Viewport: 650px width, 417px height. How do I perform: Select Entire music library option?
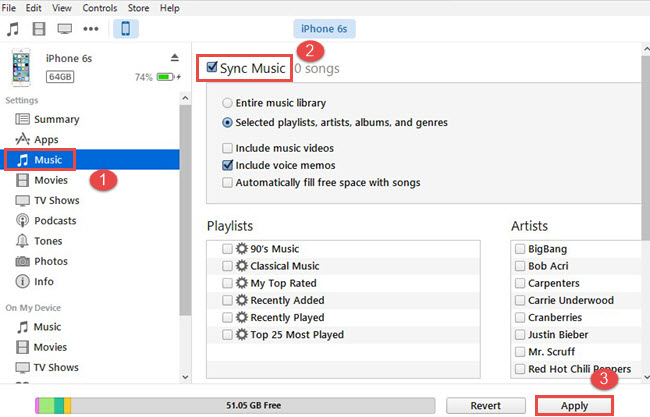tap(227, 103)
